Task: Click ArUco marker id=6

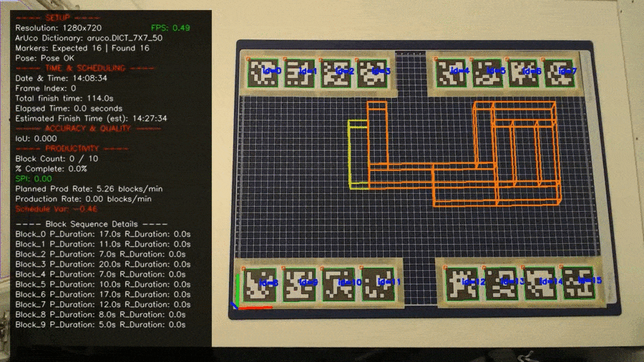Action: click(523, 72)
